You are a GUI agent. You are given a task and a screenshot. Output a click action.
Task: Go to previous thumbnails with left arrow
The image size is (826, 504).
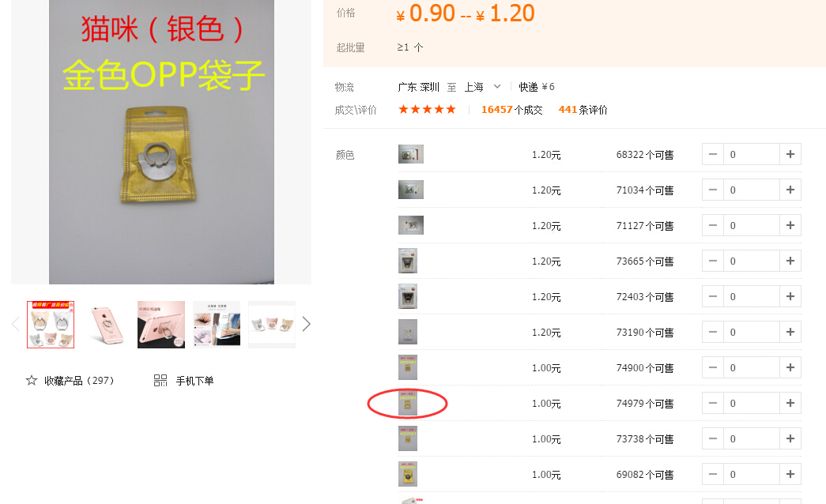pos(16,324)
